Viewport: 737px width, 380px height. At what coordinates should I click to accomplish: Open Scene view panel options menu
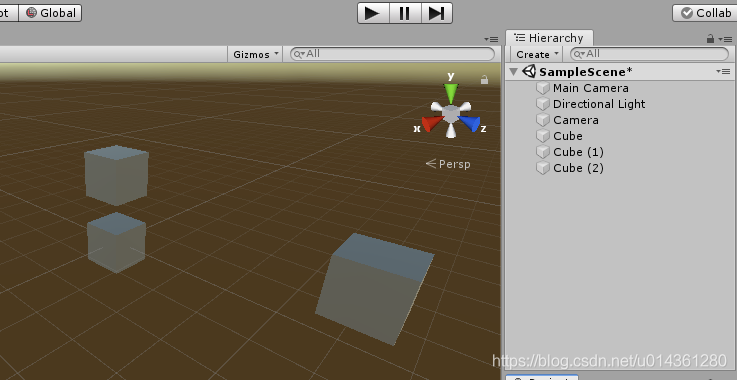491,39
